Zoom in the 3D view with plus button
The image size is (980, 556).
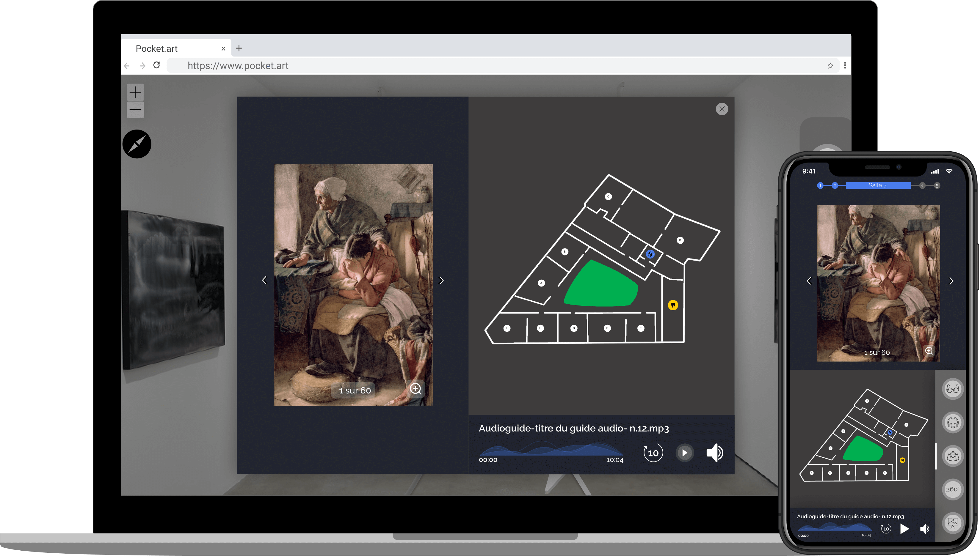click(x=135, y=92)
